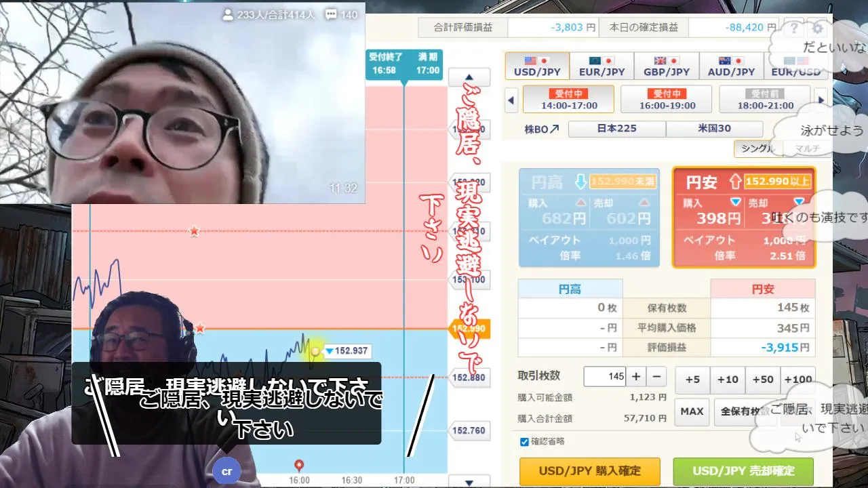Click the red pin marker above 16:00

click(299, 465)
